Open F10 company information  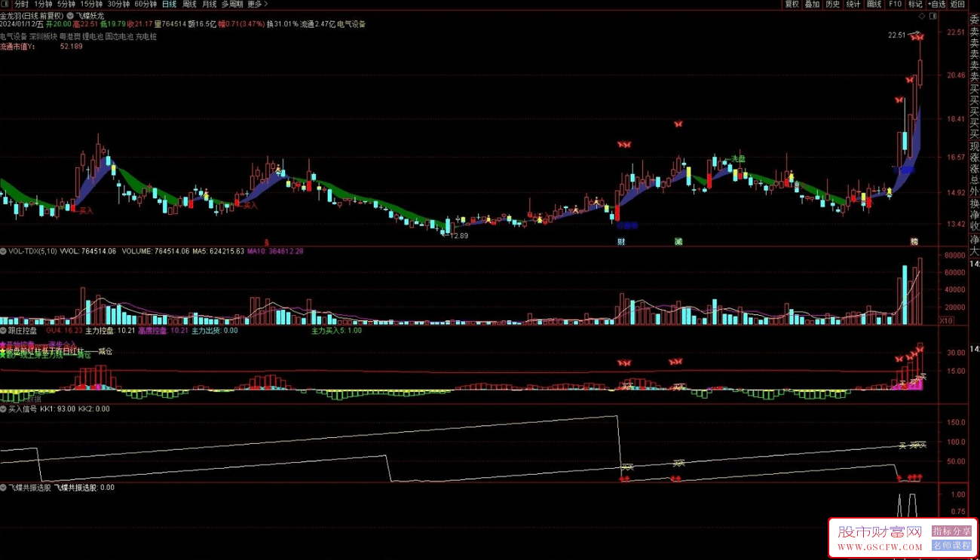tap(895, 4)
